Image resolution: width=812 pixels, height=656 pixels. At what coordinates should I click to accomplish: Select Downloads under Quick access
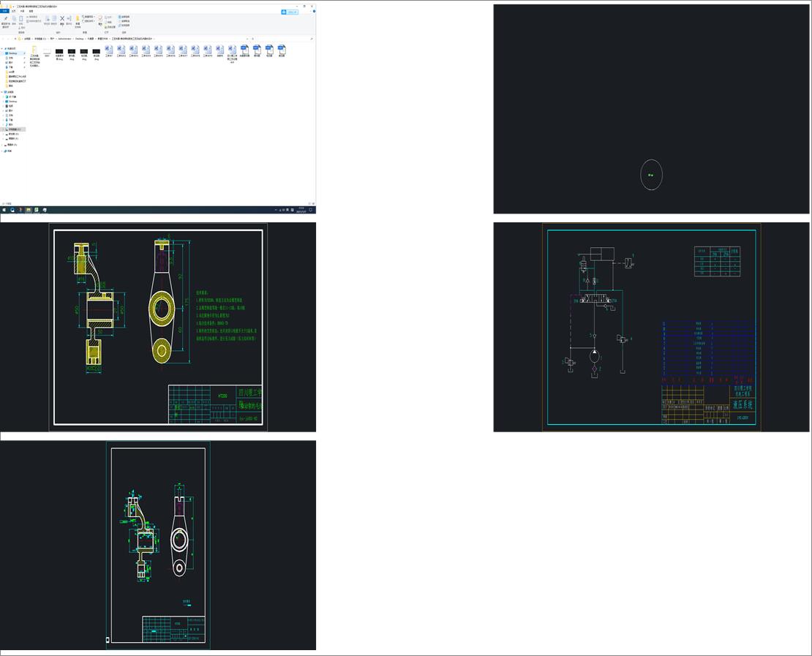pos(10,67)
